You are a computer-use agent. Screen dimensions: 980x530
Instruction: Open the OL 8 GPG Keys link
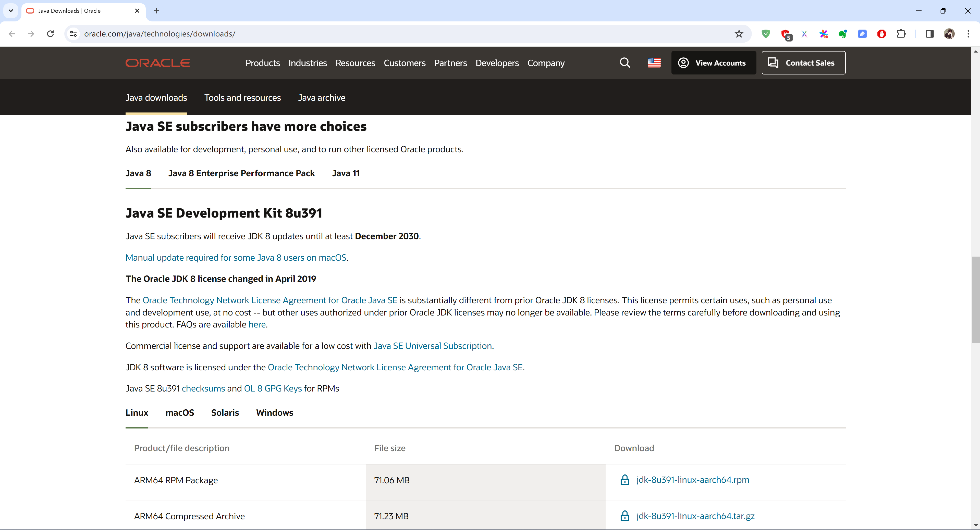point(273,388)
